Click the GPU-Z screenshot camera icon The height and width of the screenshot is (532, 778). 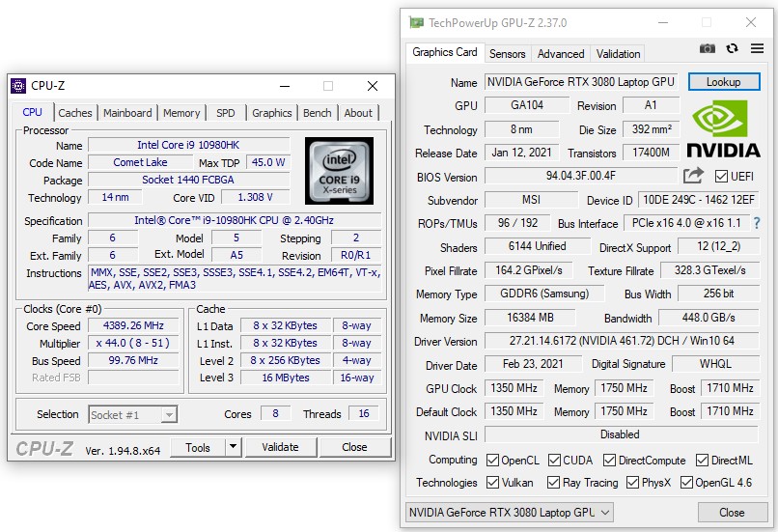tap(708, 49)
